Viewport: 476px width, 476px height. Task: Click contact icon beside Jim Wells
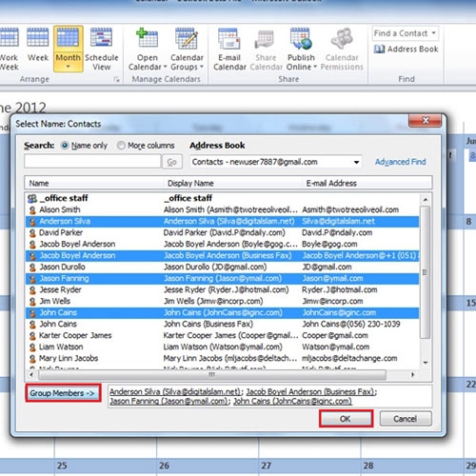tap(32, 302)
